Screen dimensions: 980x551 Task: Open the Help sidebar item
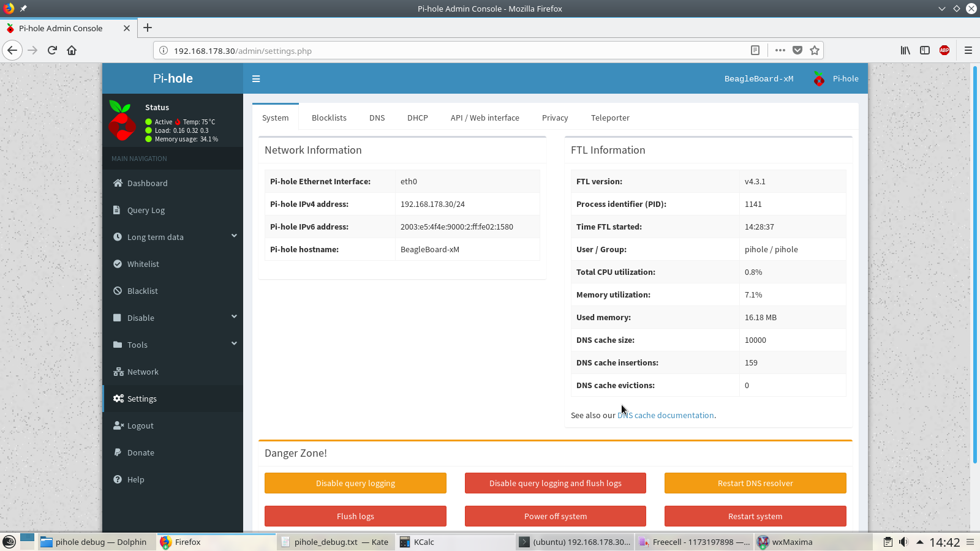(x=173, y=479)
